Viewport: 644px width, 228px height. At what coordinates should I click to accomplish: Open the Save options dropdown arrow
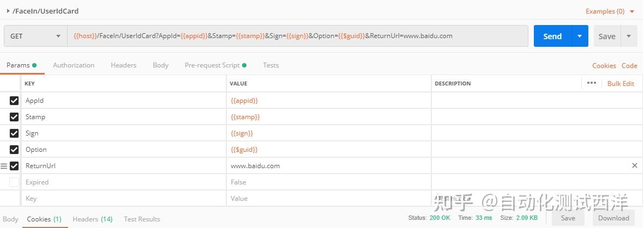629,36
